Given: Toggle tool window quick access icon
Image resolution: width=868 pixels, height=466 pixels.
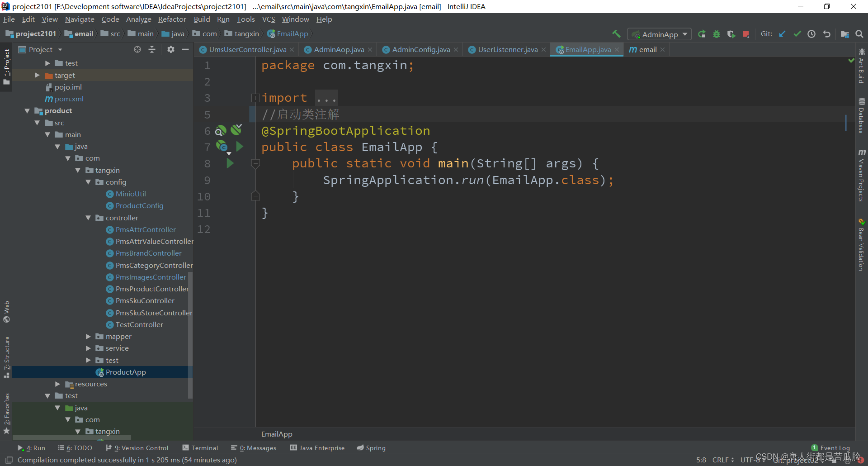Looking at the screenshot, I should 9,460.
